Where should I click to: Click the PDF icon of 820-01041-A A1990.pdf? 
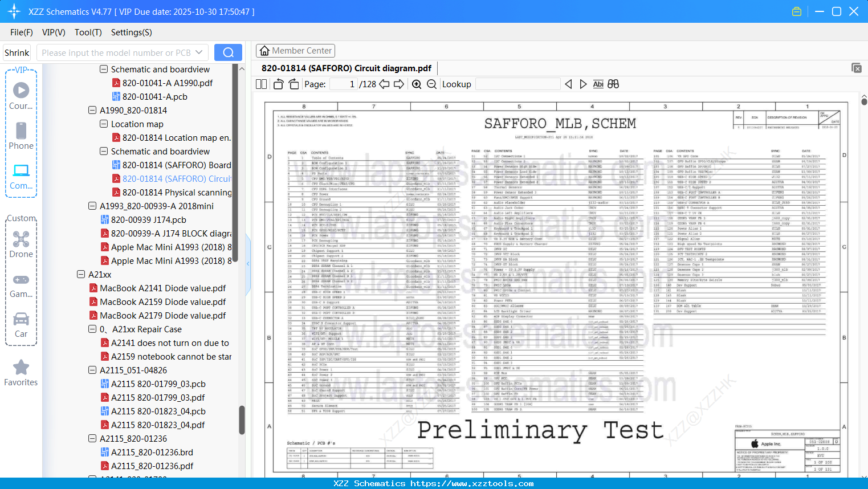pyautogui.click(x=116, y=83)
